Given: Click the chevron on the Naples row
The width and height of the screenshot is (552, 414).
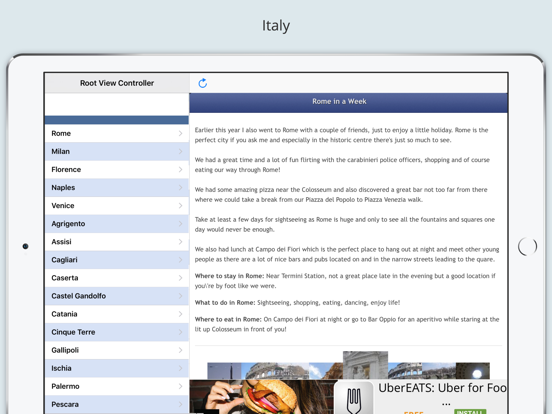Looking at the screenshot, I should click(x=181, y=188).
